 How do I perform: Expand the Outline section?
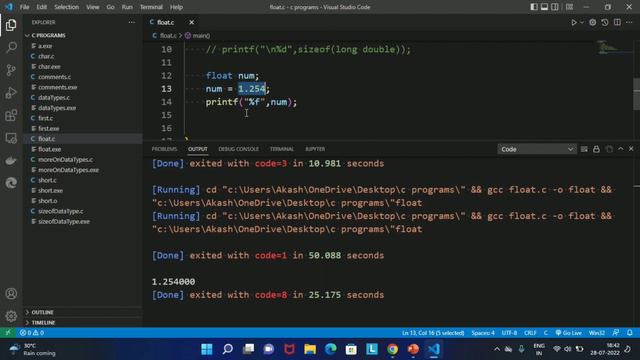click(42, 312)
